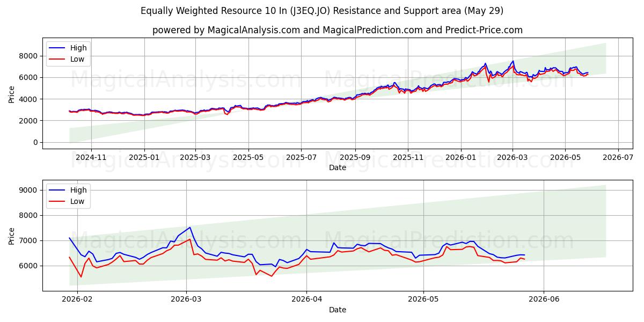Select the 2025-11 date tick label
The image size is (644, 322).
[408, 157]
